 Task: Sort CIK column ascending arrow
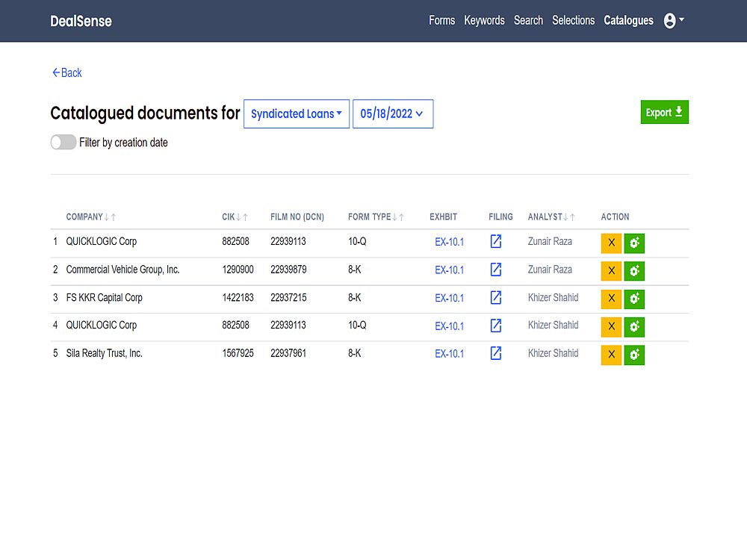[x=245, y=217]
